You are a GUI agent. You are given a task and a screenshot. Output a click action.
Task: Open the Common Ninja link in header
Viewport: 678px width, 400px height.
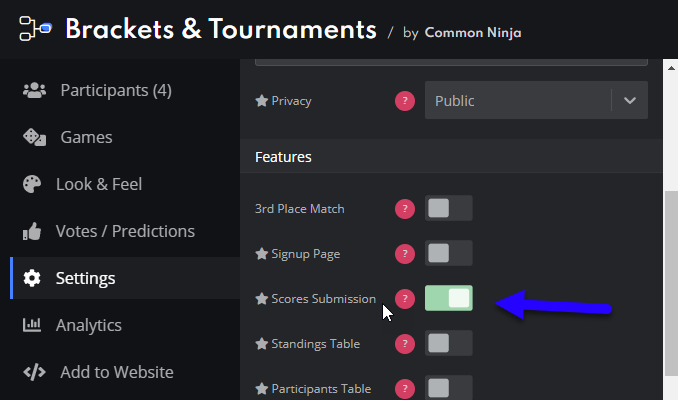(473, 33)
